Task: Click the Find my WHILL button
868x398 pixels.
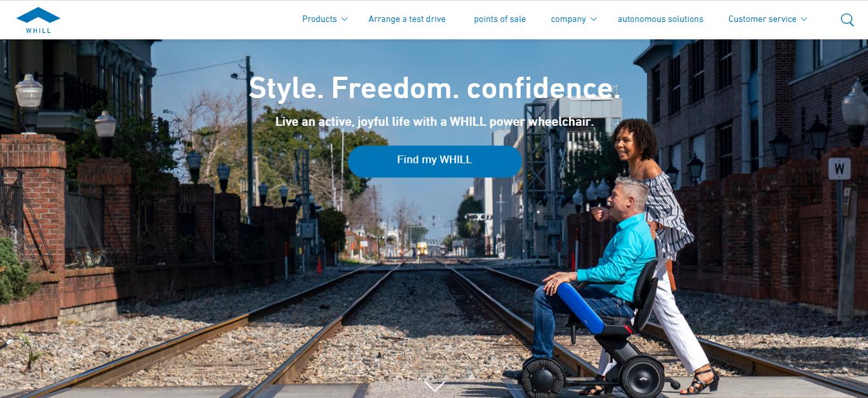Action: click(x=435, y=161)
